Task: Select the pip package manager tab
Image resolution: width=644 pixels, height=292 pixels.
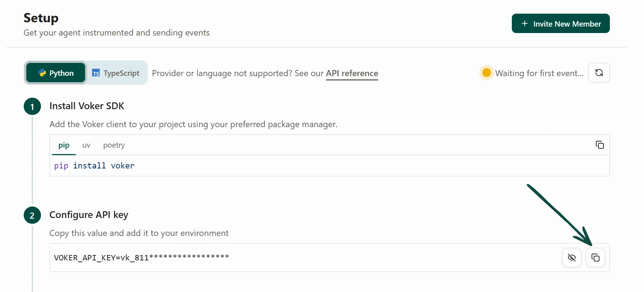Action: point(64,145)
